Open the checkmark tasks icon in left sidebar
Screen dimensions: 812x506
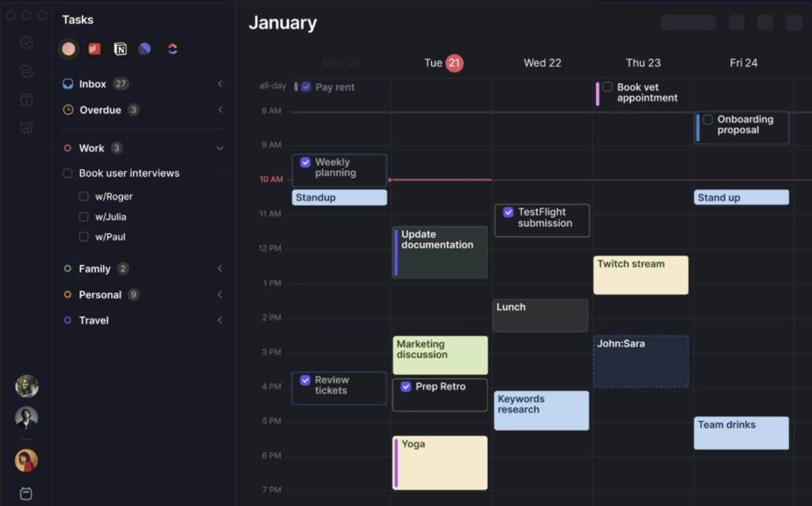[x=26, y=43]
